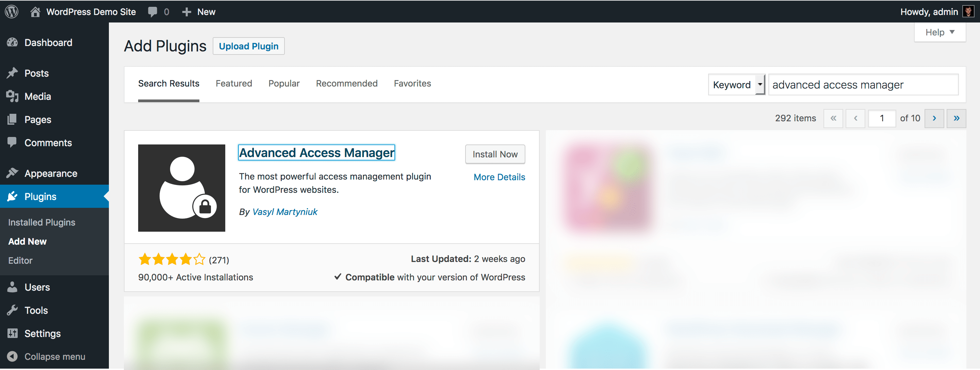This screenshot has width=980, height=370.
Task: Switch to the Featured tab
Action: pos(233,83)
